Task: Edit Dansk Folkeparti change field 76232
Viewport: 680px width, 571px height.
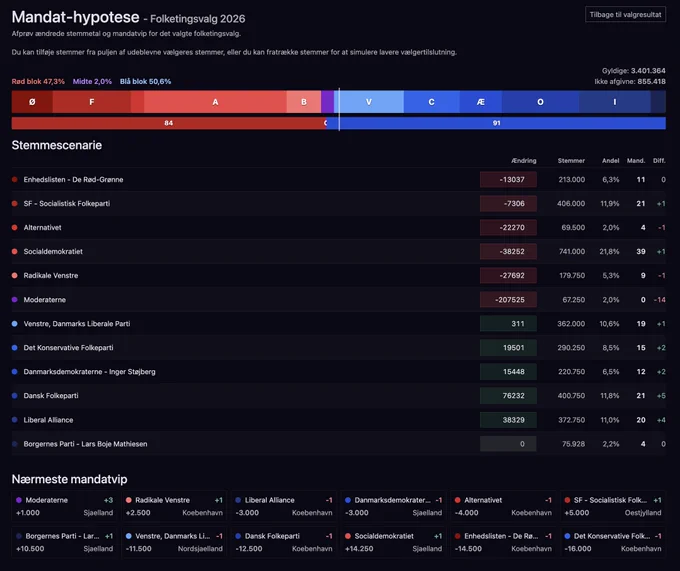Action: click(508, 395)
